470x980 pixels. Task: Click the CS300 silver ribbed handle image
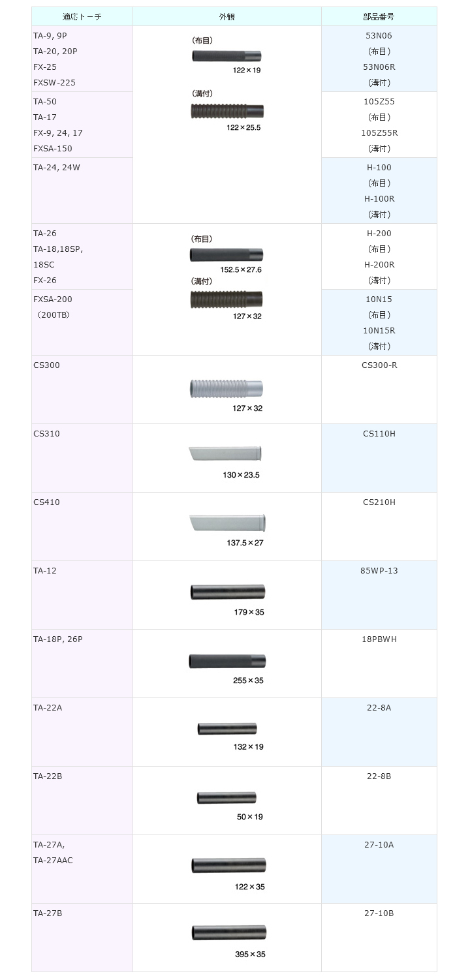(227, 389)
